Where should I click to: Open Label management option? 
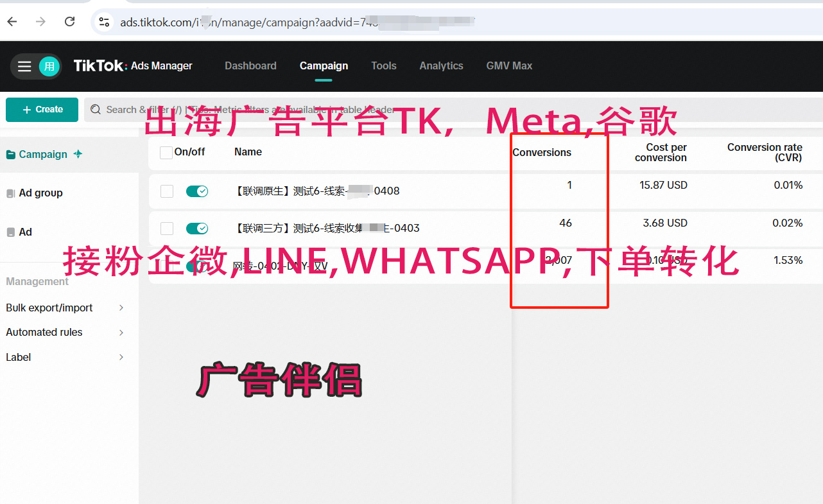coord(19,358)
